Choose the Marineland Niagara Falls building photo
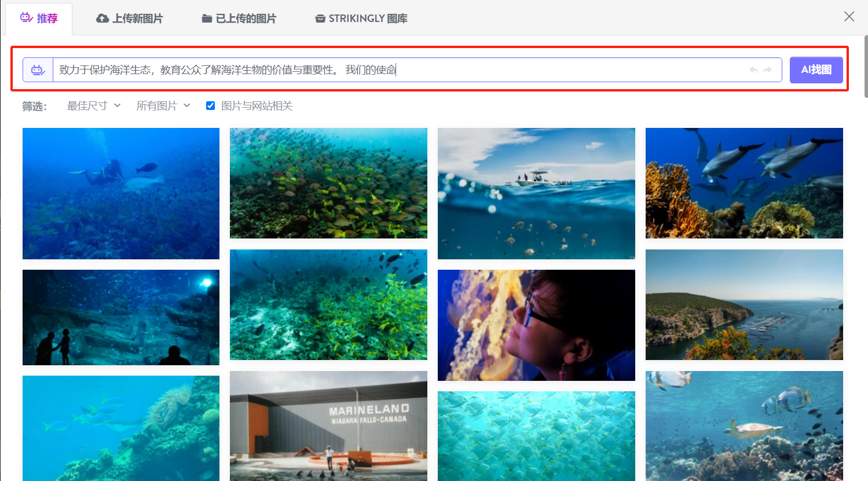This screenshot has height=481, width=868. [x=328, y=426]
